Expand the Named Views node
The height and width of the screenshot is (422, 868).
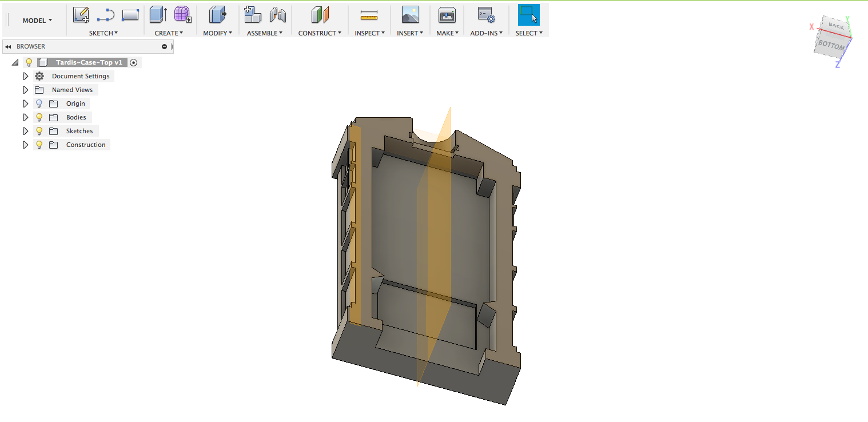click(25, 90)
